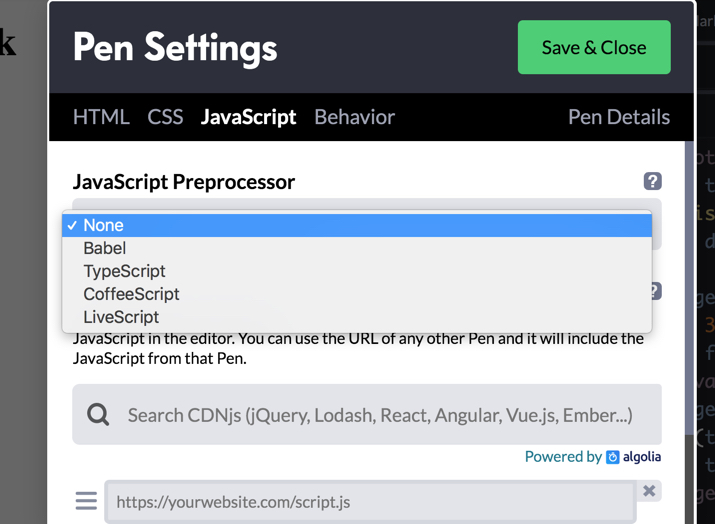The image size is (715, 524).
Task: Remove the external script with X icon
Action: [x=649, y=491]
